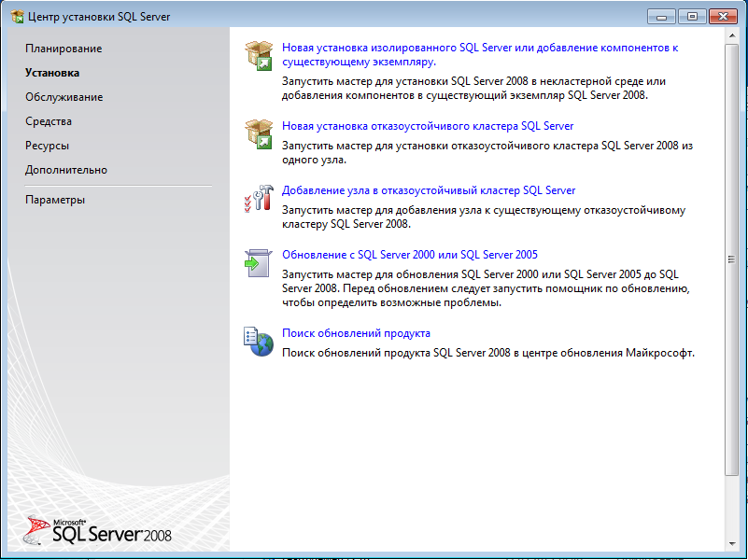This screenshot has height=560, width=748.
Task: Click the text about помощник по обновлению
Action: (486, 288)
